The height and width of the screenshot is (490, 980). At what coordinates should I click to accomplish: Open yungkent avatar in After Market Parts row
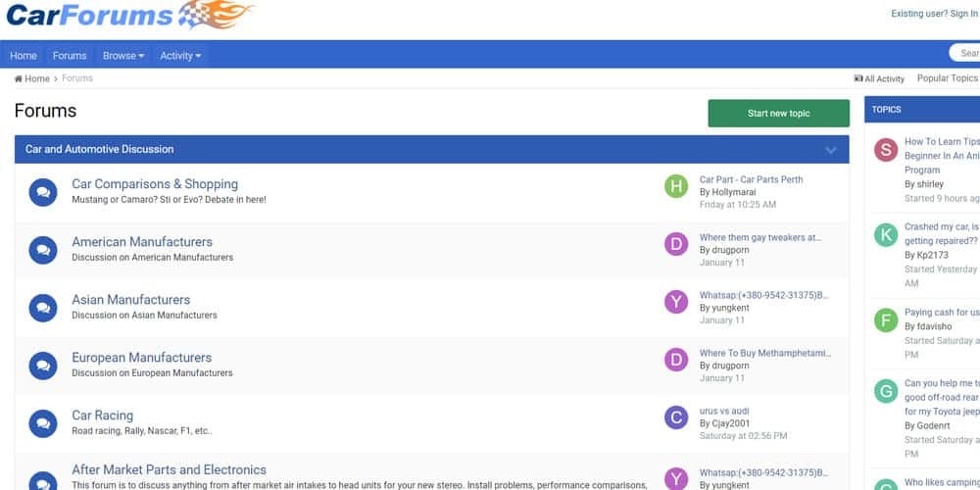[x=676, y=479]
